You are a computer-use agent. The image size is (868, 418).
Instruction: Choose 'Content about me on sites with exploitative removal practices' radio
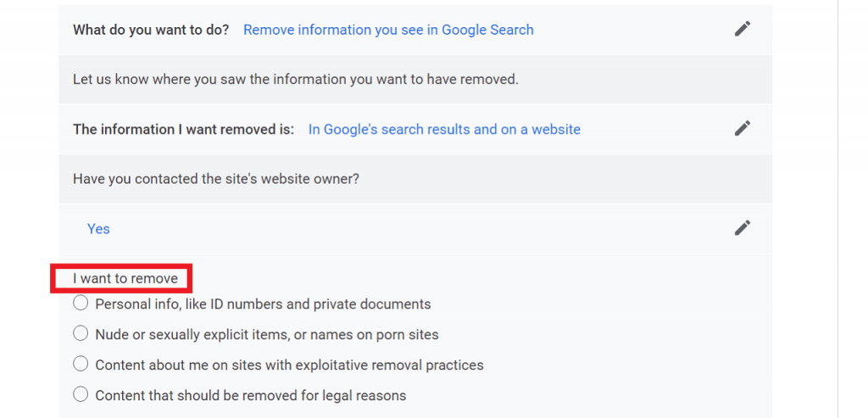[x=81, y=364]
